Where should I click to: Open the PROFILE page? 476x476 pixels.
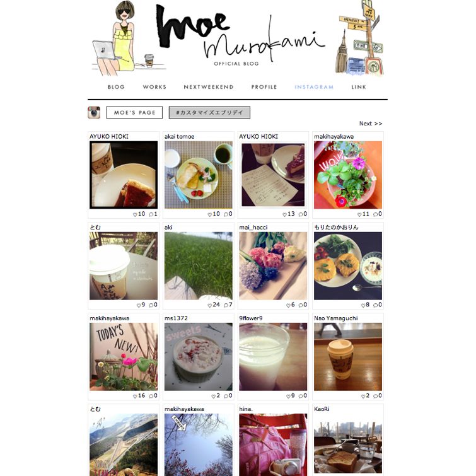264,87
